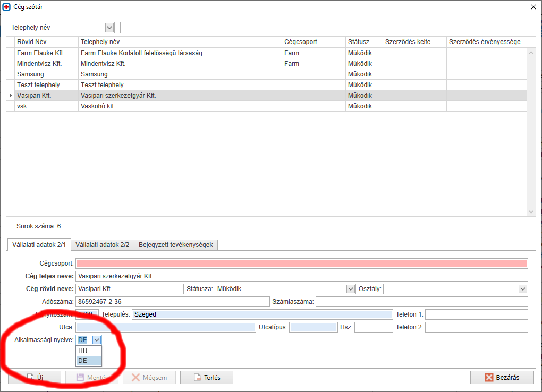Image resolution: width=542 pixels, height=392 pixels.
Task: Click the pink Cégcsoport field
Action: pyautogui.click(x=301, y=263)
